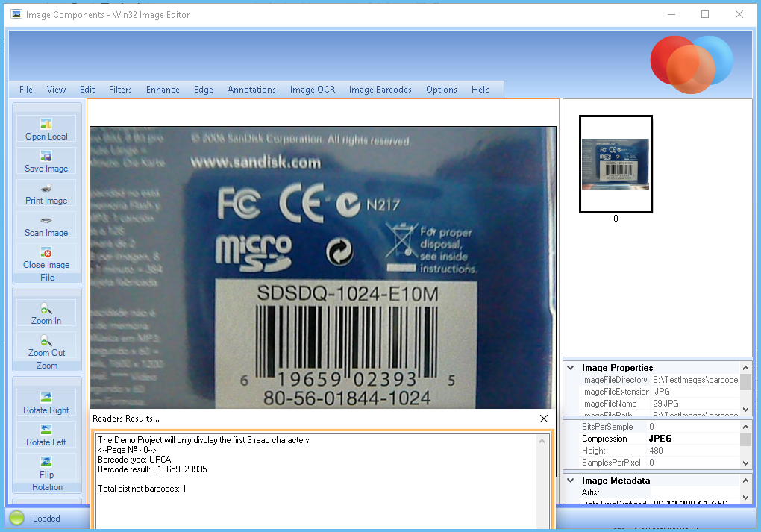The image size is (761, 532).
Task: Open the Edit menu
Action: [87, 90]
